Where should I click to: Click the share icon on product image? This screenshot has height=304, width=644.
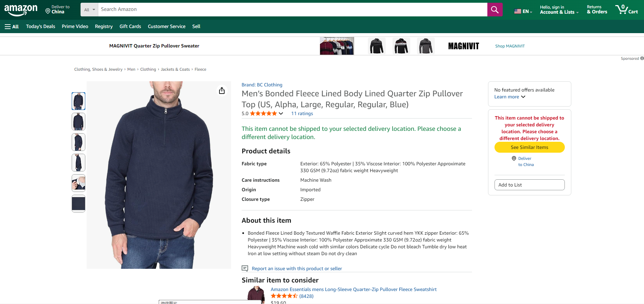[222, 91]
